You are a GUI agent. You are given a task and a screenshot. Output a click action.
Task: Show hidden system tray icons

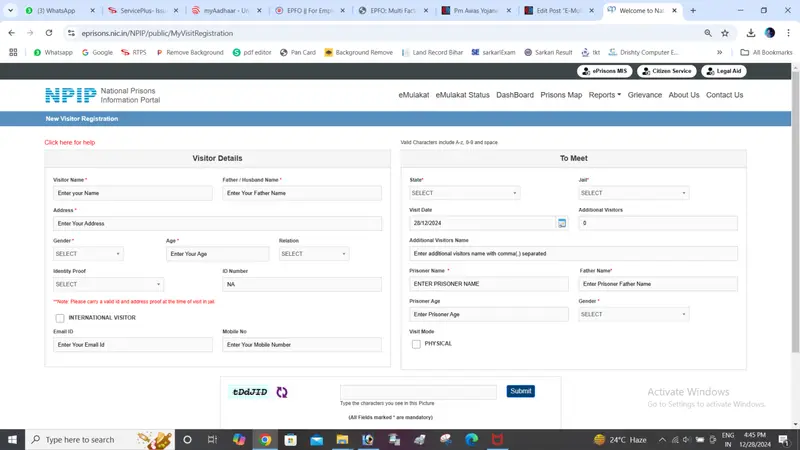(x=662, y=439)
